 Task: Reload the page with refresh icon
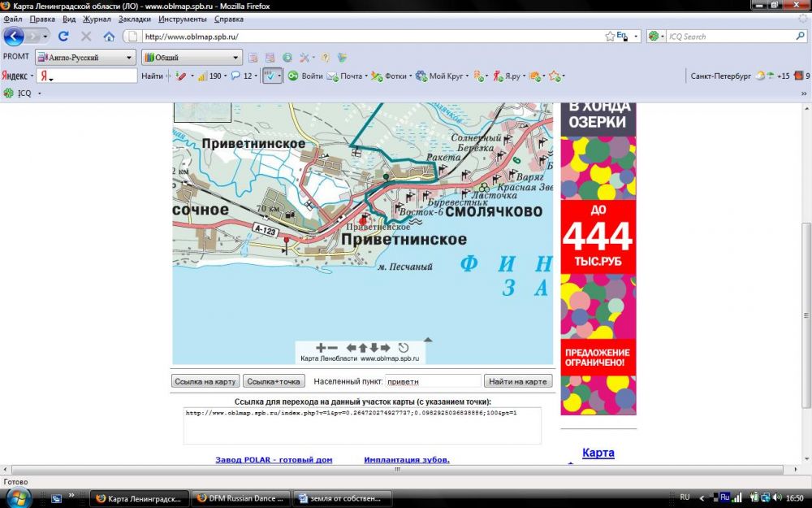click(x=63, y=37)
